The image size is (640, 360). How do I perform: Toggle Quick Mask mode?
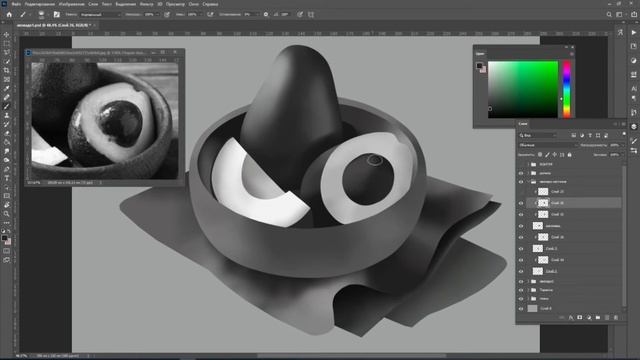(x=7, y=251)
